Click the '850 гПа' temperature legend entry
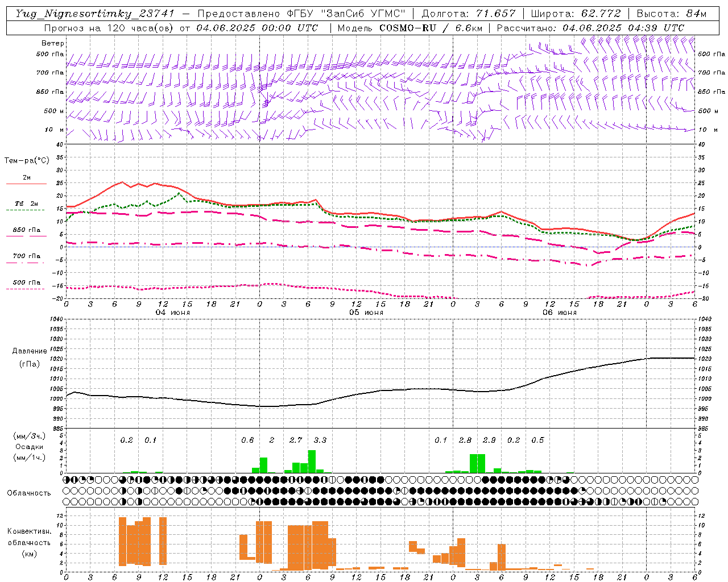The width and height of the screenshot is (728, 582). pos(27,230)
